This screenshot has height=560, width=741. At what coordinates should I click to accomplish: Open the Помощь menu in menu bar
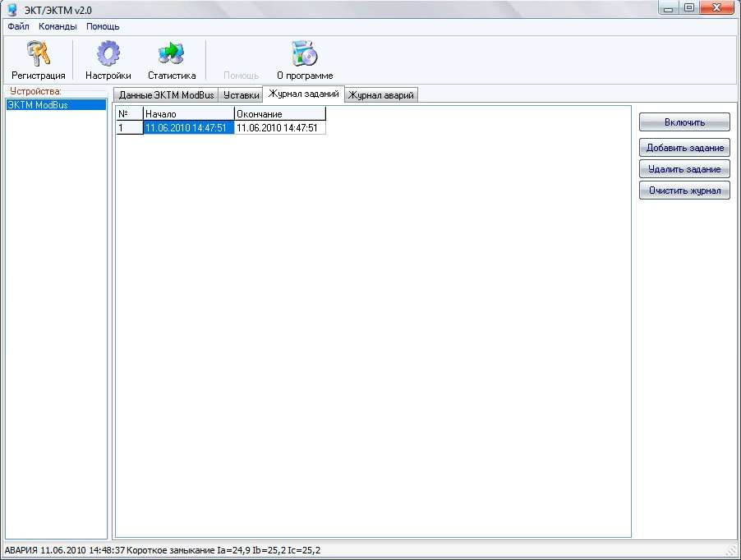103,26
